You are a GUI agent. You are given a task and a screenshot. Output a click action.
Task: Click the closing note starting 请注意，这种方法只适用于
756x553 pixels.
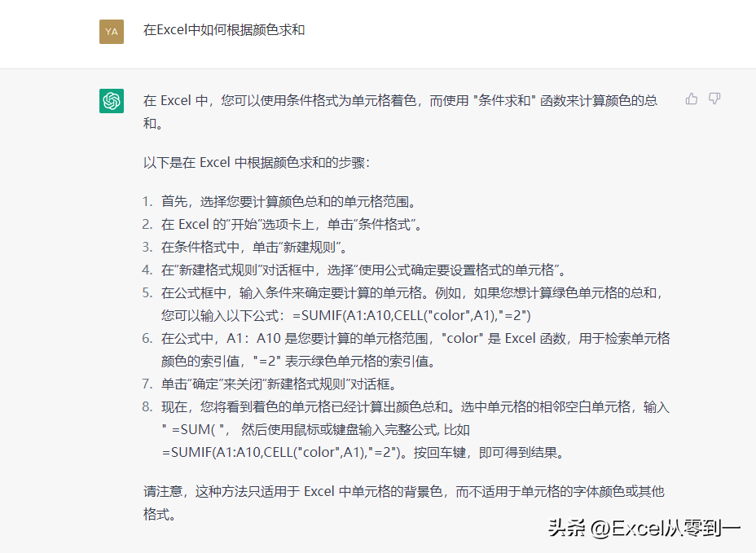click(x=404, y=503)
